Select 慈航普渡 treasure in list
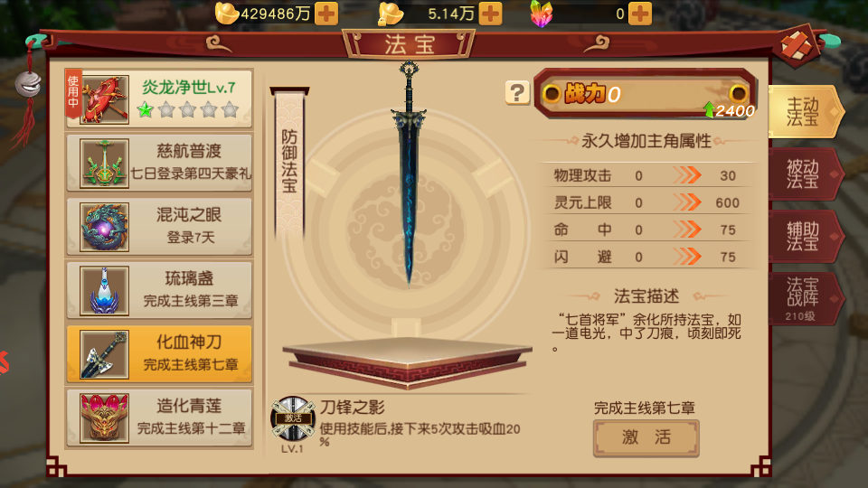Screen dimensions: 868x488 pyautogui.click(x=159, y=164)
